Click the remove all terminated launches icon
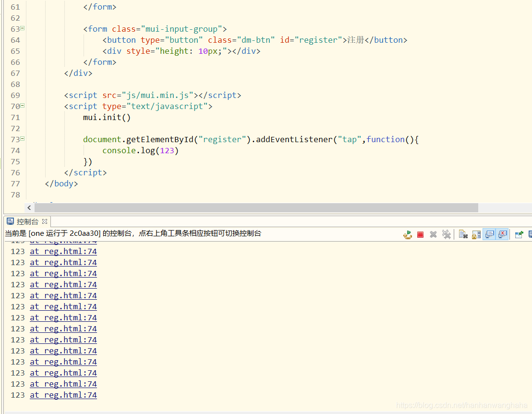 coord(447,234)
